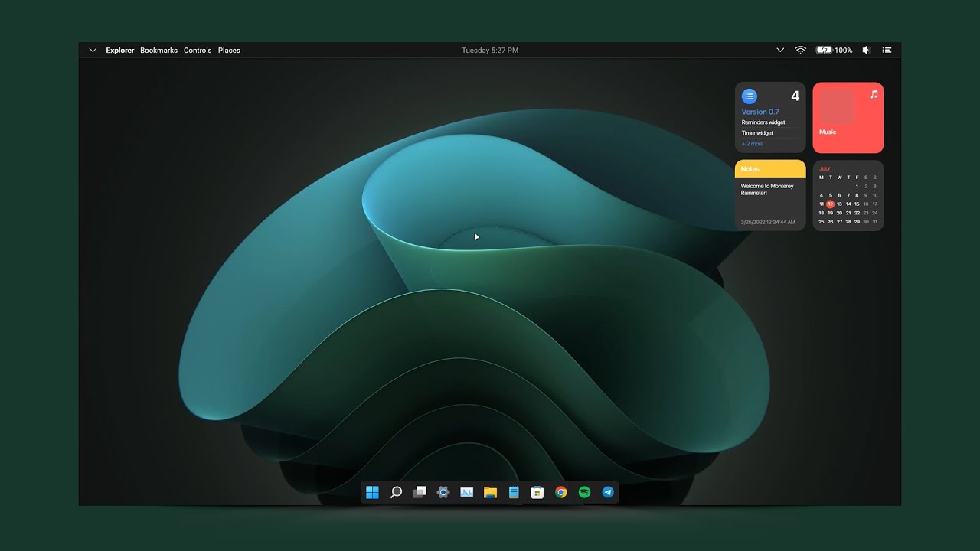Click the battery 100% indicator
Screen dimensions: 980x551
pyautogui.click(x=834, y=50)
